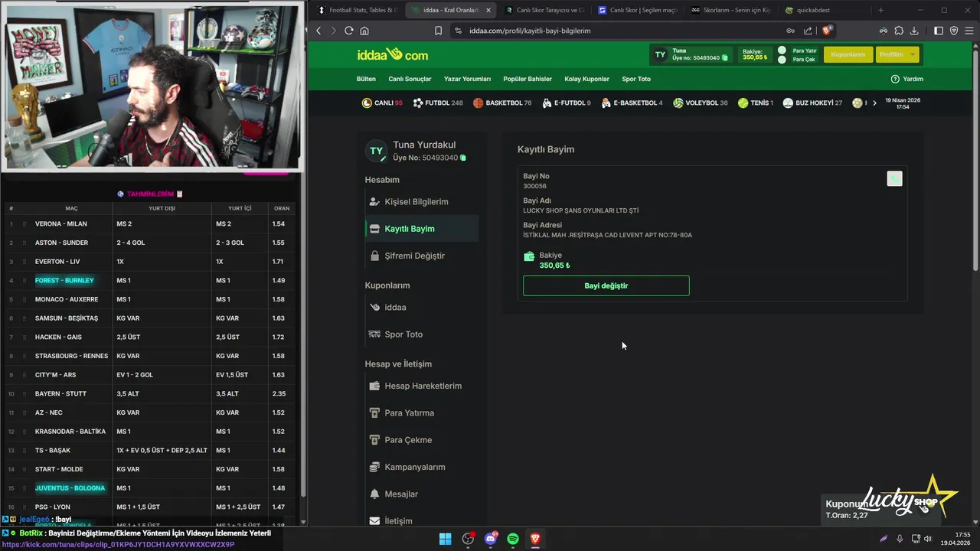Select the BASKETBOL sport category
The width and height of the screenshot is (980, 551).
pos(502,103)
